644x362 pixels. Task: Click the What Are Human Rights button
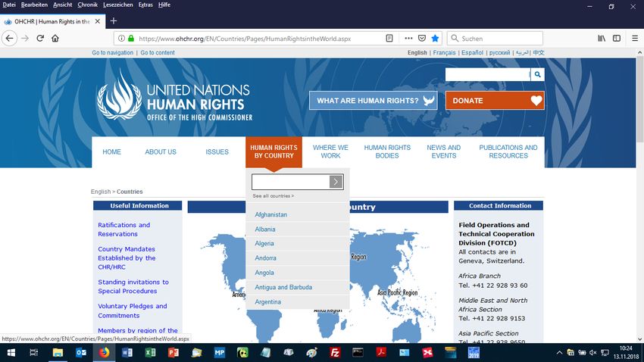click(374, 101)
